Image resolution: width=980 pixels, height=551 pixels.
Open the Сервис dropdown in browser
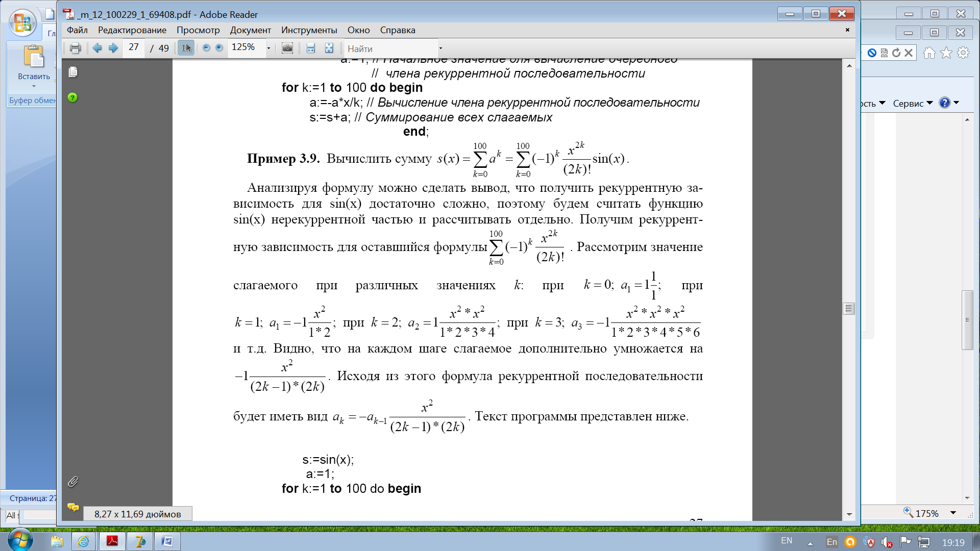click(913, 103)
